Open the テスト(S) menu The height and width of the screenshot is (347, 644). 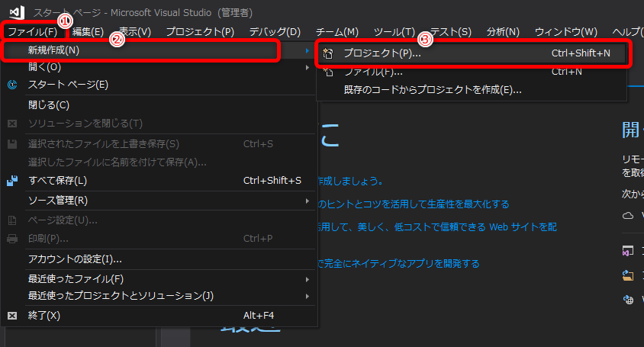(x=450, y=31)
